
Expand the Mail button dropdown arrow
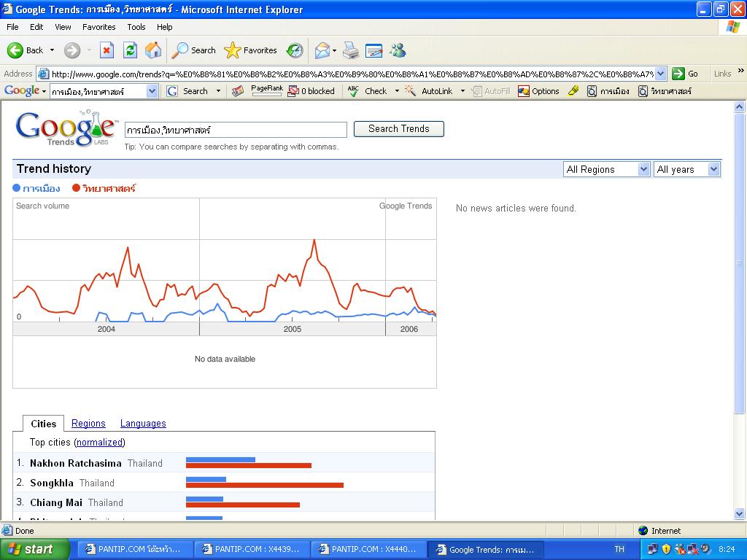(334, 50)
